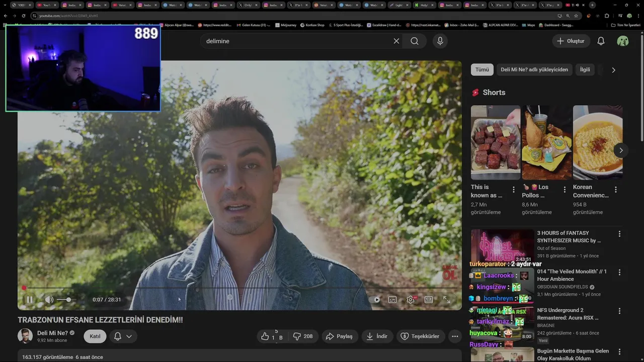Toggle subtitles with the captions icon
Image resolution: width=644 pixels, height=362 pixels.
point(392,300)
